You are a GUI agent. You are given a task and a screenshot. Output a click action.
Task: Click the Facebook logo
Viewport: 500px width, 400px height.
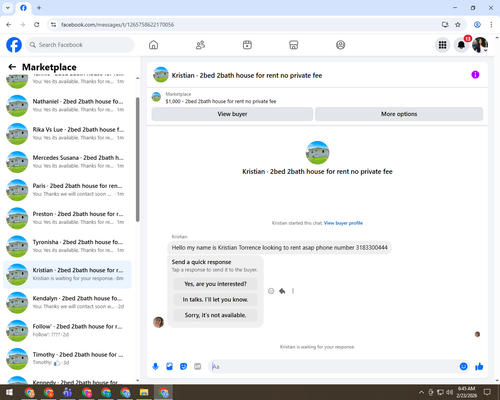[14, 45]
